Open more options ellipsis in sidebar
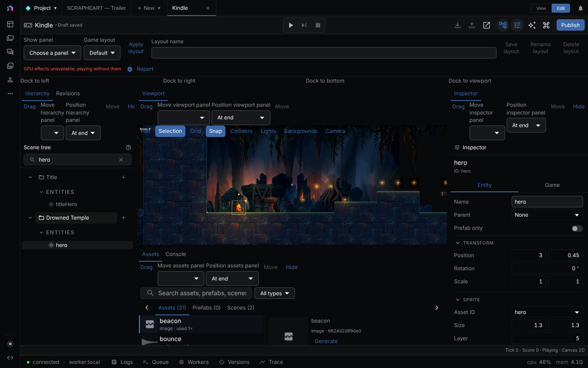This screenshot has width=588, height=368. click(x=10, y=94)
